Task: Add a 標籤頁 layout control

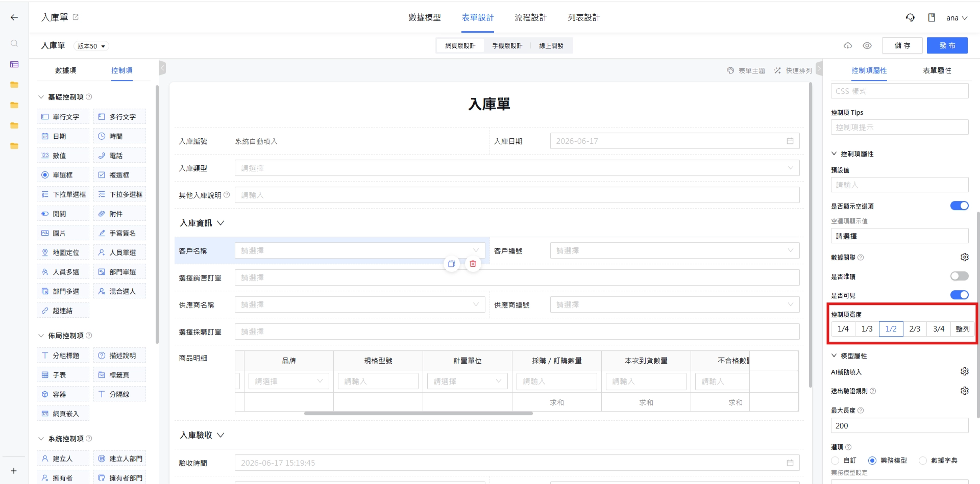Action: pyautogui.click(x=119, y=375)
